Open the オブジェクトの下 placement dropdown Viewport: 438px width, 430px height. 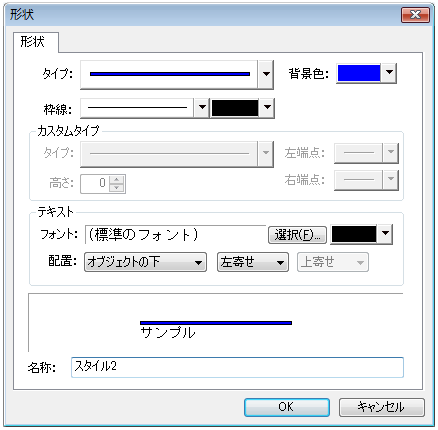point(145,262)
